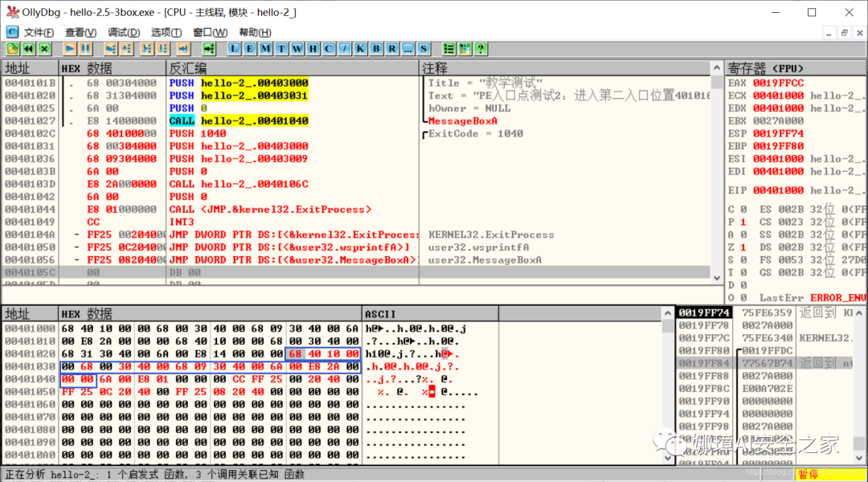The image size is (868, 482).
Task: Open Call stack with K button
Action: (x=360, y=49)
